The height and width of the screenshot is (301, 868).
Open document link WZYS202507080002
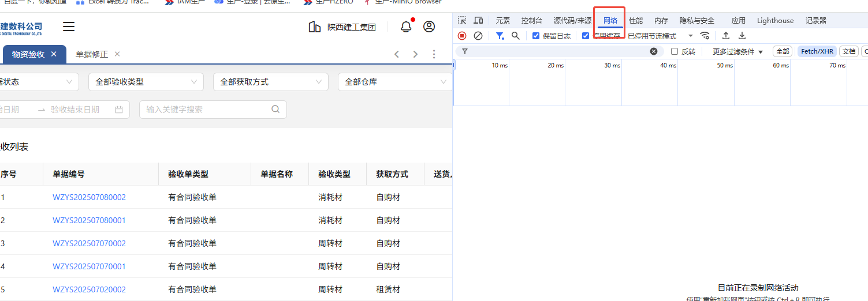(x=89, y=197)
